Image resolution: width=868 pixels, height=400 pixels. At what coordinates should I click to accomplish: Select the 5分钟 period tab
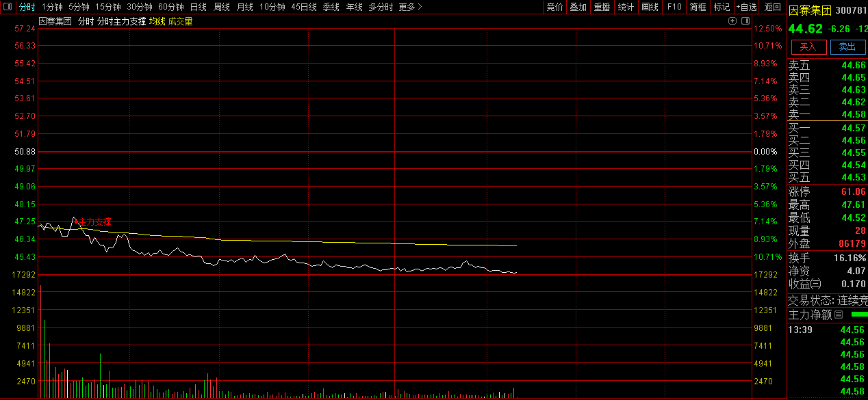coord(79,7)
